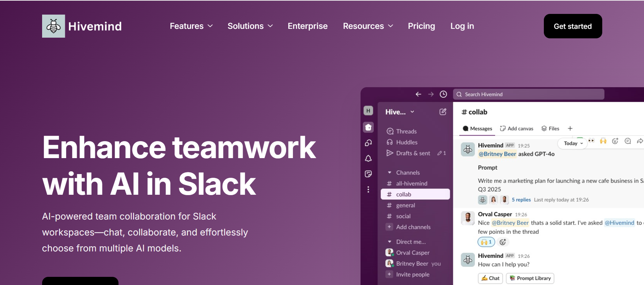Open the Hive... workspace dropdown

point(400,112)
